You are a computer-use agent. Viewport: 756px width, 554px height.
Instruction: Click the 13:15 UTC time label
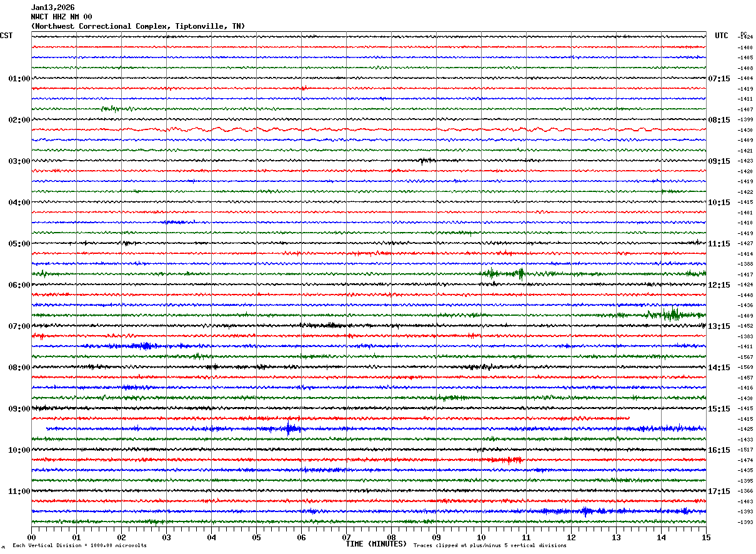(x=719, y=326)
